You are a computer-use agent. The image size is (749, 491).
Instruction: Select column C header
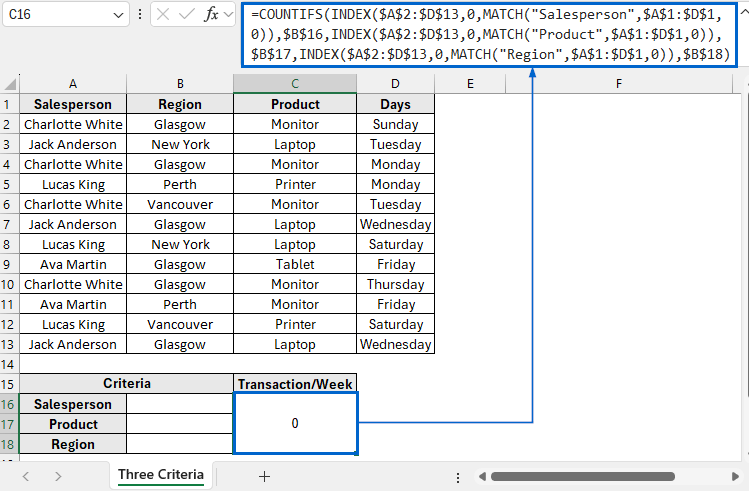coord(295,84)
